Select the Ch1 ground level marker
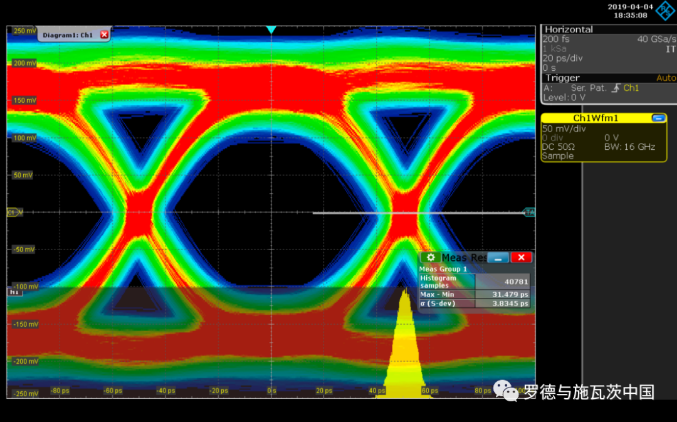The height and width of the screenshot is (422, 677). click(x=13, y=212)
